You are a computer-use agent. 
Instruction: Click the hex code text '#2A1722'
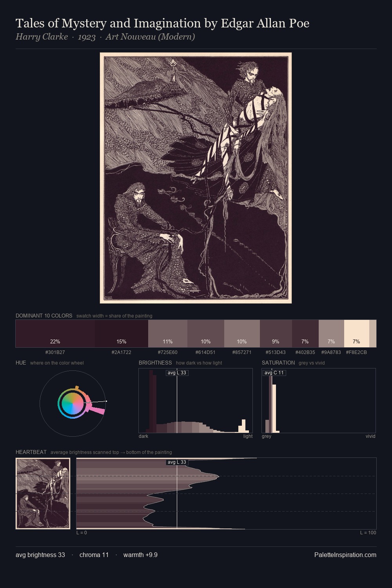122,352
